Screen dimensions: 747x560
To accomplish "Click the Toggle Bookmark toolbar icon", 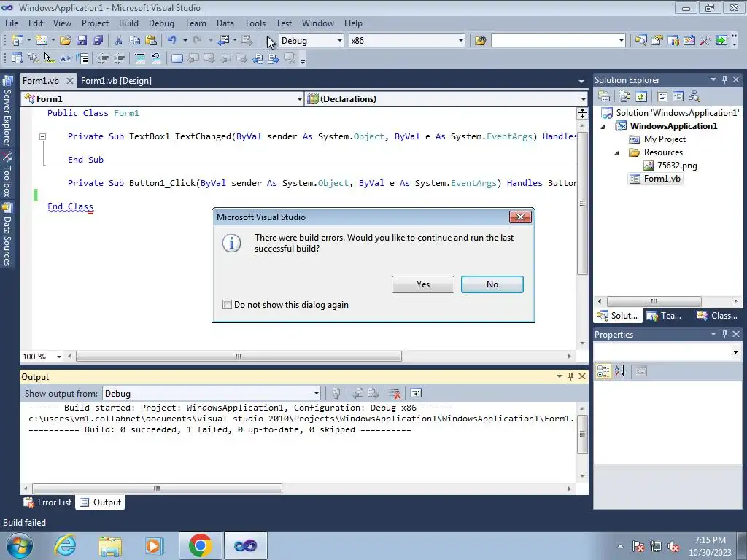I will (177, 58).
